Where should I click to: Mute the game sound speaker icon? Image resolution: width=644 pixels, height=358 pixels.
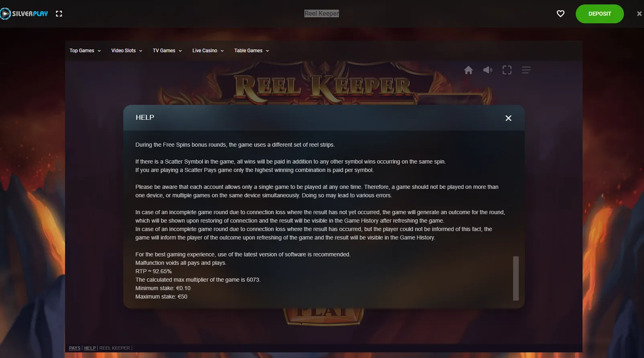point(488,70)
